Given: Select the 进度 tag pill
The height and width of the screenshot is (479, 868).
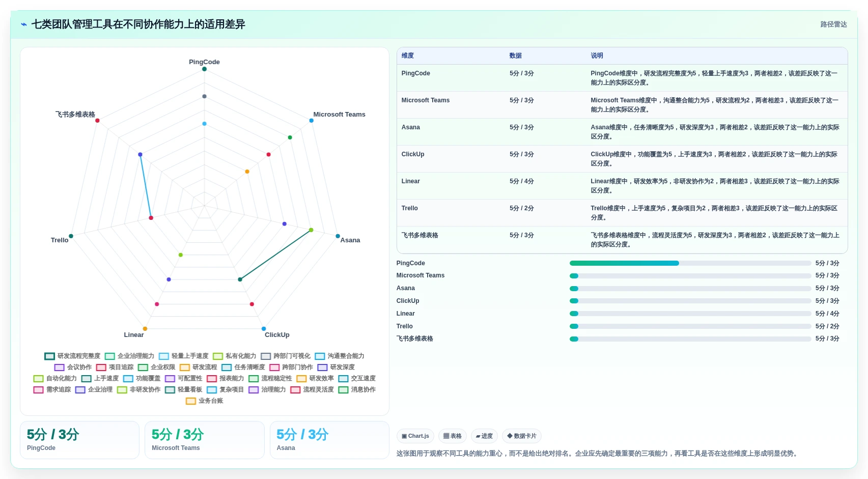Looking at the screenshot, I should tap(484, 436).
